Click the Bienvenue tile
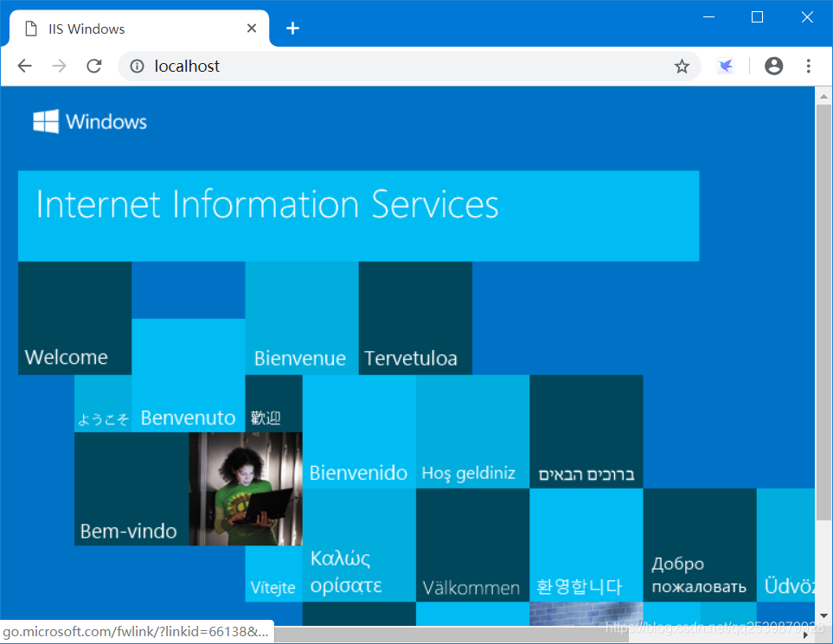The image size is (833, 644). tap(302, 318)
